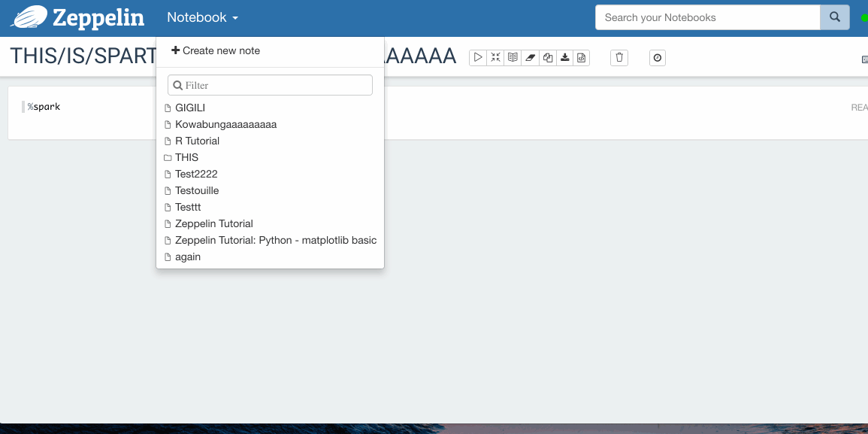Move the note to trash with the bin icon
Viewport: 868px width, 434px height.
[619, 58]
